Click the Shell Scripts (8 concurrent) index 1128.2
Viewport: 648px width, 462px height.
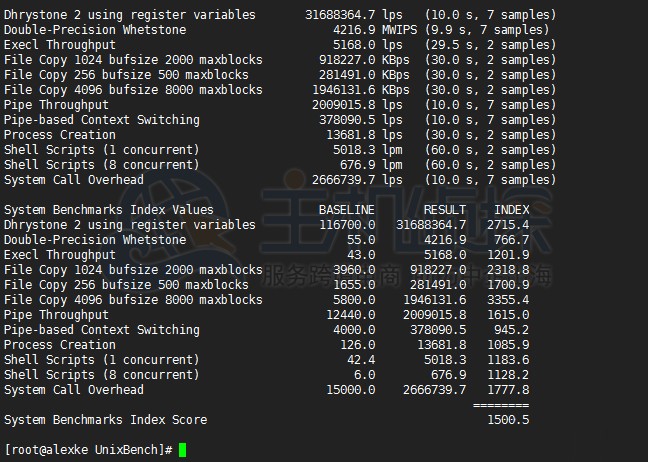pos(508,375)
